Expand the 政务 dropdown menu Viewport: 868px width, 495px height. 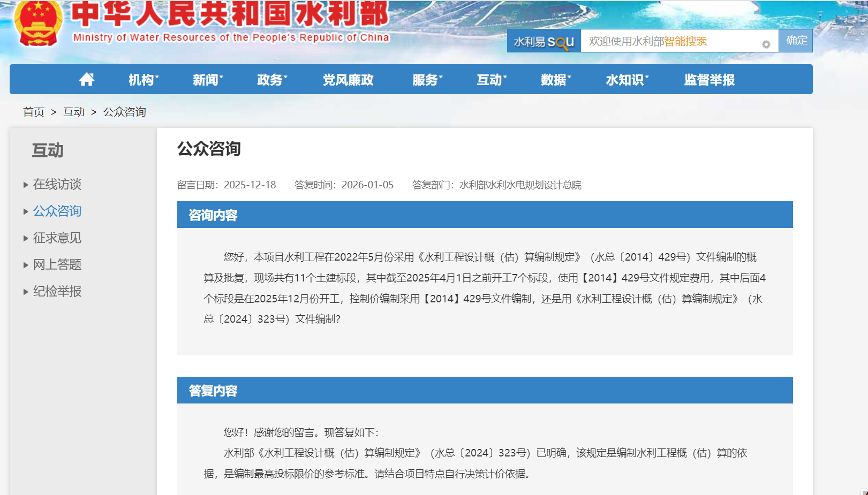point(271,80)
